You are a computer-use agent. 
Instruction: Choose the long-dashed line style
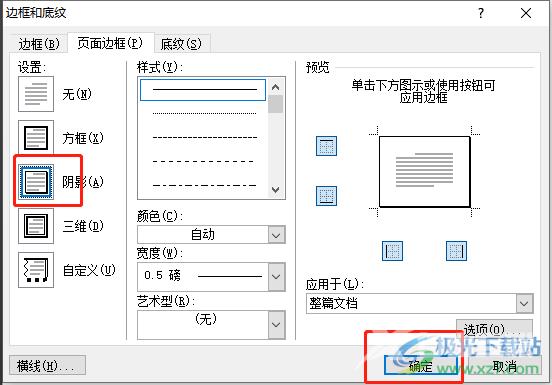[x=203, y=162]
